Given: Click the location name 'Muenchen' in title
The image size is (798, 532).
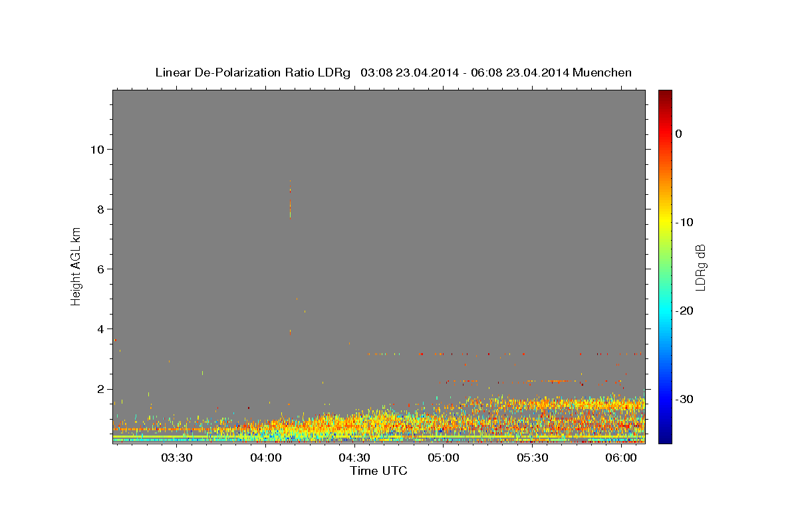Looking at the screenshot, I should pyautogui.click(x=603, y=72).
